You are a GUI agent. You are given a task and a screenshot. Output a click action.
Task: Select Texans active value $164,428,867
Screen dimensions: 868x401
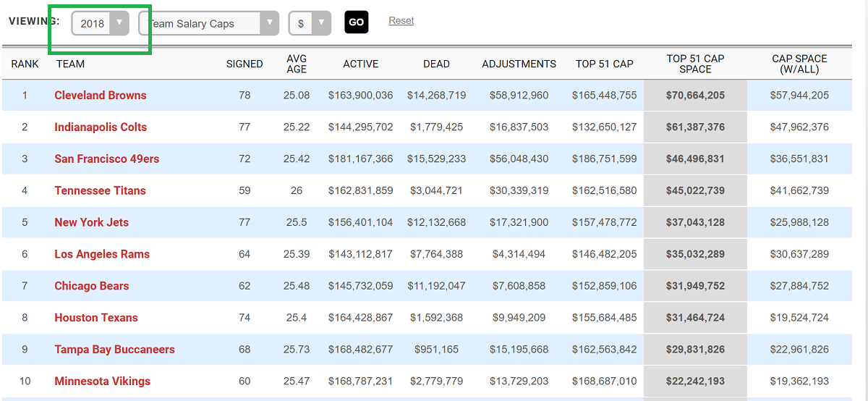pyautogui.click(x=361, y=318)
